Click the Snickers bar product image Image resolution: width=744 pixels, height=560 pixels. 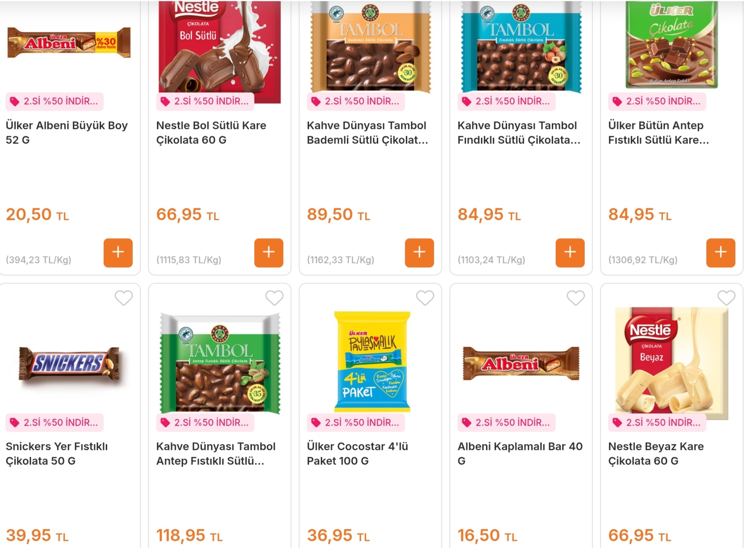point(69,364)
